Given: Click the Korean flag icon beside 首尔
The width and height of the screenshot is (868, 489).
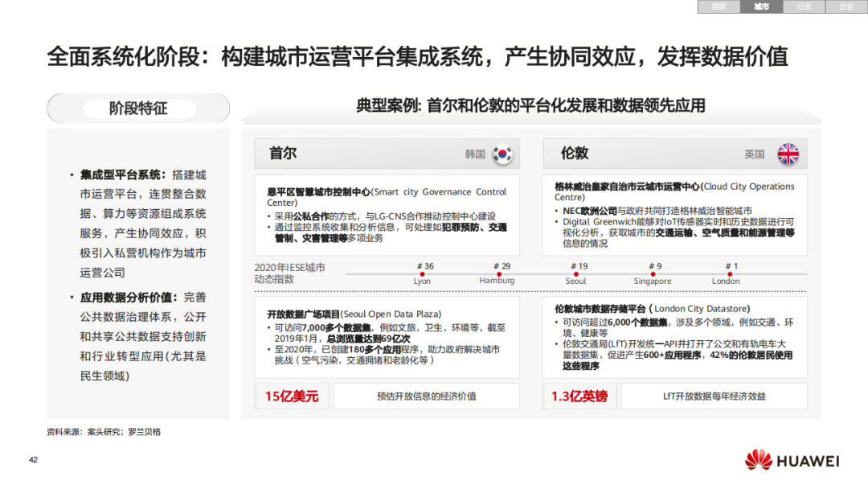Looking at the screenshot, I should (x=504, y=153).
